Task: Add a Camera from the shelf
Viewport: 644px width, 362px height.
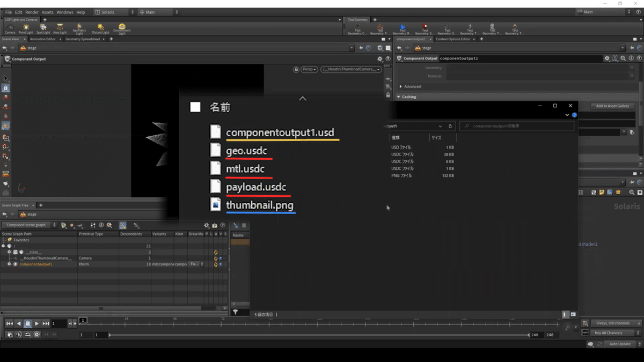Action: pos(10,28)
